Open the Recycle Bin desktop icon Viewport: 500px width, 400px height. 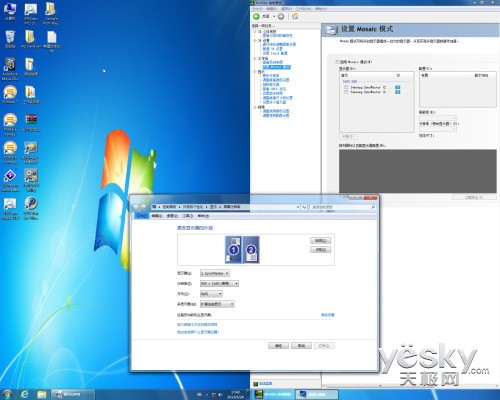pyautogui.click(x=10, y=39)
